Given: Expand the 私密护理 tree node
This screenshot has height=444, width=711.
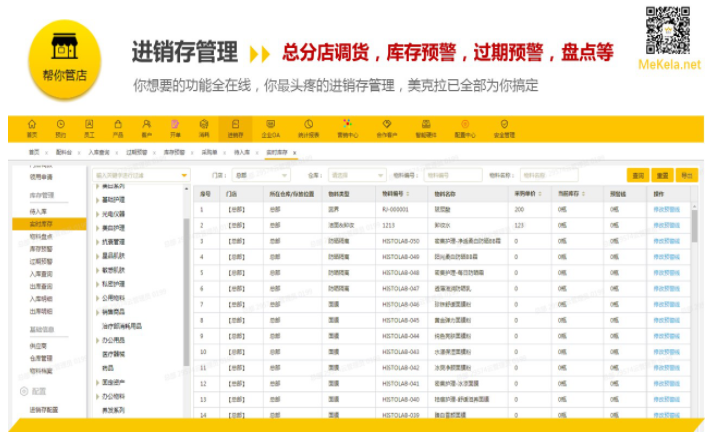Looking at the screenshot, I should click(x=97, y=284).
